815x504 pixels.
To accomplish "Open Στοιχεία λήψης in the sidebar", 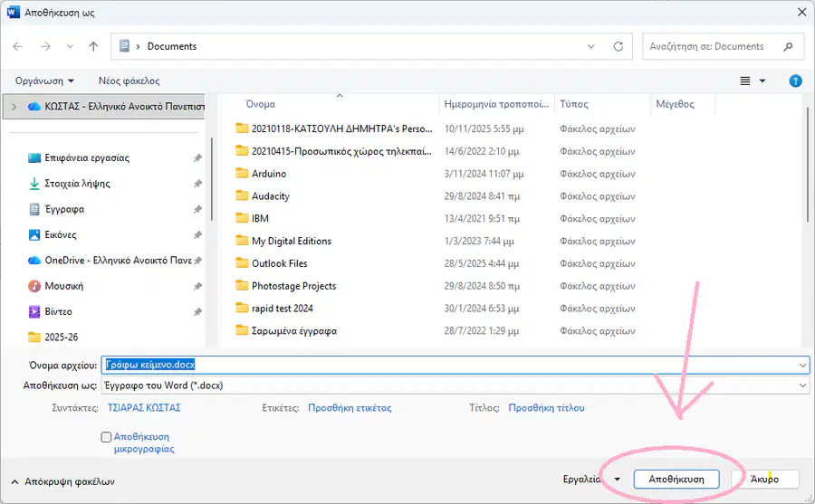I will 77,184.
